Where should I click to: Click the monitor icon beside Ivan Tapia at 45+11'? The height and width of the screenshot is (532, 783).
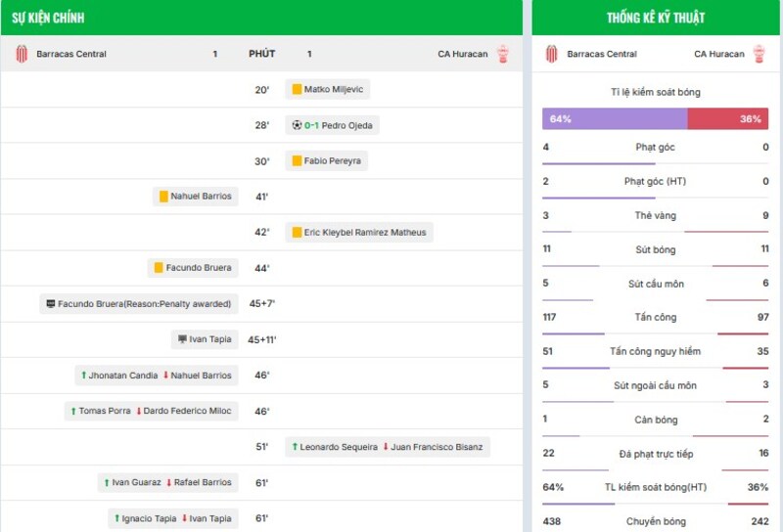[x=182, y=339]
